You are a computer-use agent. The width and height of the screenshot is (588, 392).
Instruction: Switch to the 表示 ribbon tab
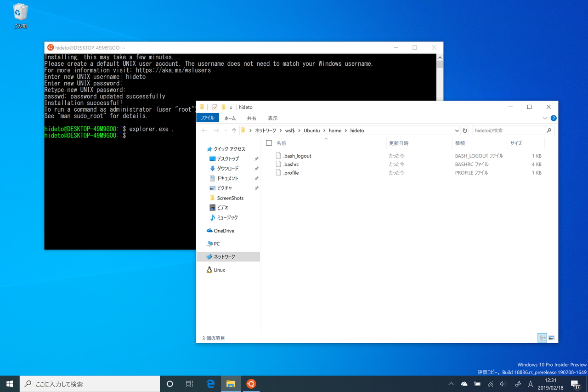272,118
